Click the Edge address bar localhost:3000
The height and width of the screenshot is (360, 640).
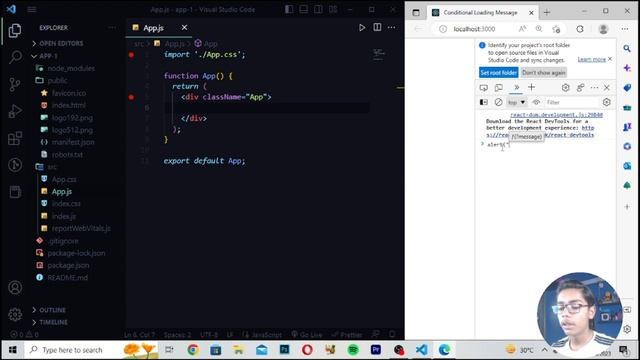[474, 29]
